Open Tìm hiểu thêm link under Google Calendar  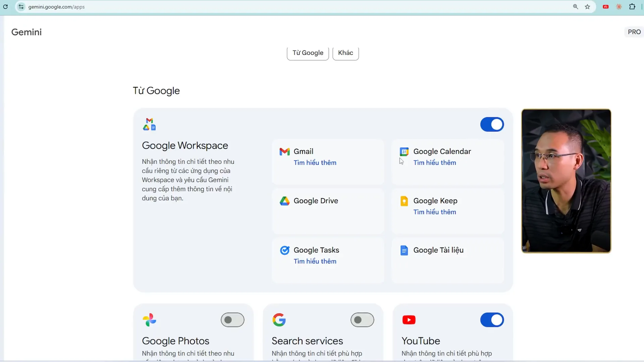click(435, 163)
